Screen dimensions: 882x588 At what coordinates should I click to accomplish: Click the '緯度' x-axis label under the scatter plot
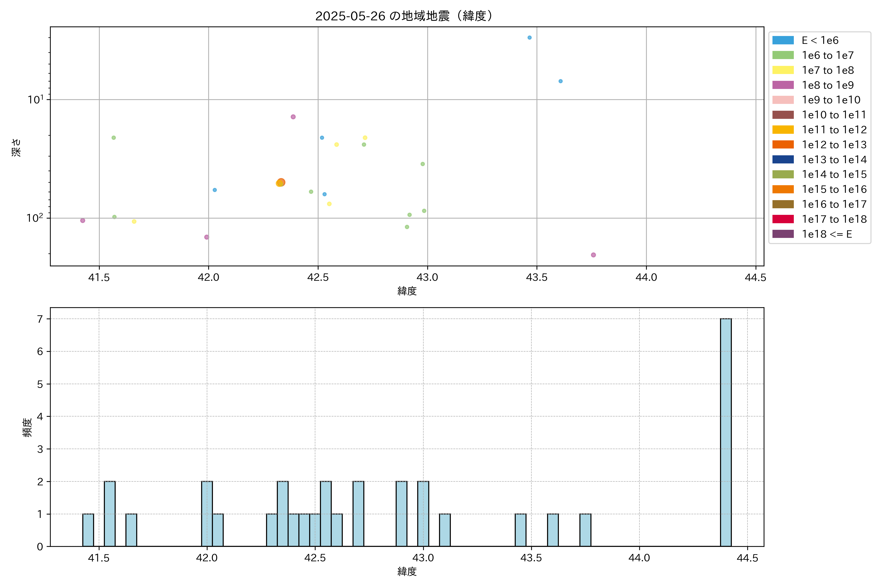click(x=407, y=291)
